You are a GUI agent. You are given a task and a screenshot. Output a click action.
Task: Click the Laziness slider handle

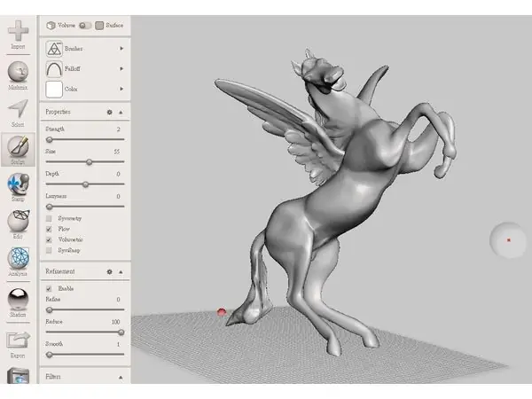tap(50, 207)
